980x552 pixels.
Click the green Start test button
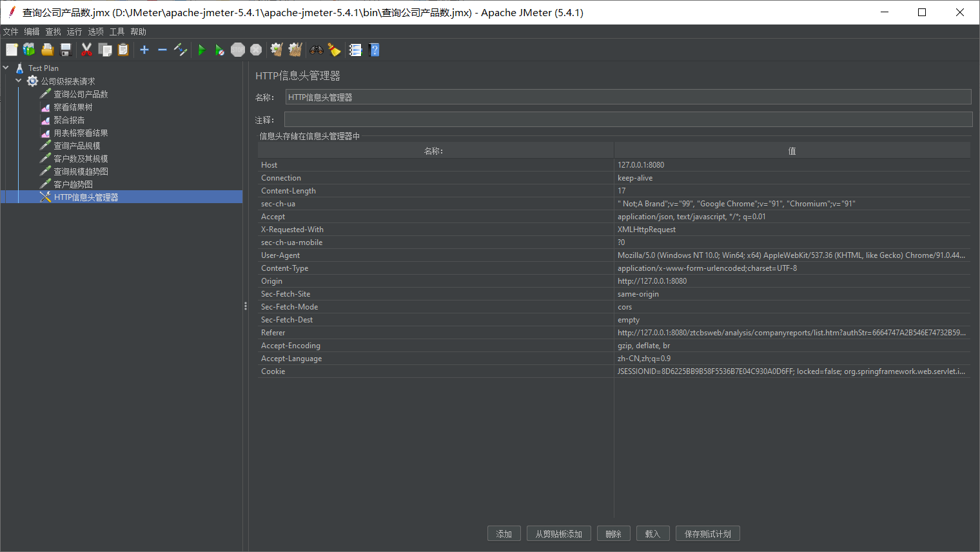tap(201, 50)
